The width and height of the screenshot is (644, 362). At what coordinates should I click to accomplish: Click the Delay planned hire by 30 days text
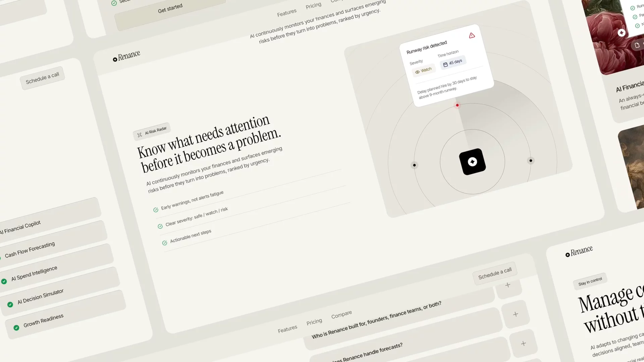[x=447, y=87]
